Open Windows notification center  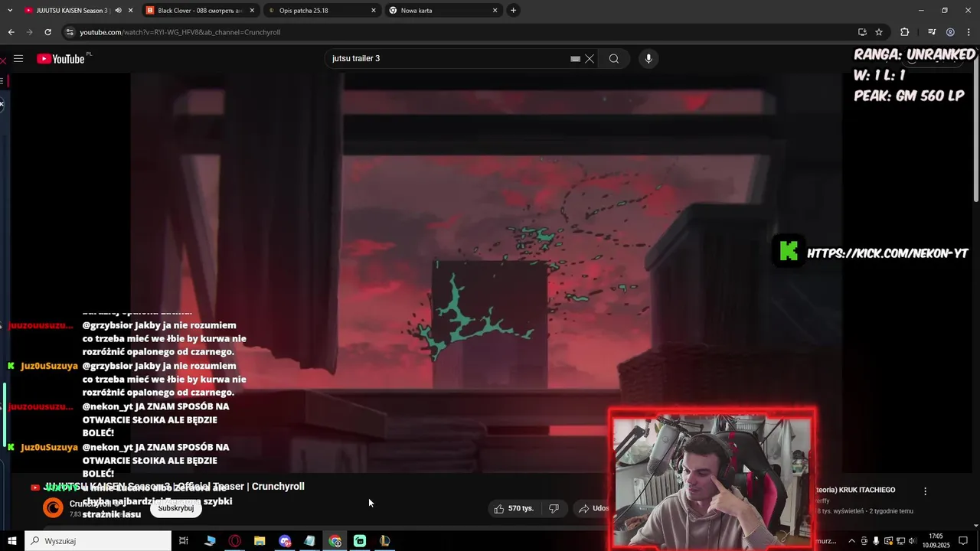pyautogui.click(x=963, y=541)
